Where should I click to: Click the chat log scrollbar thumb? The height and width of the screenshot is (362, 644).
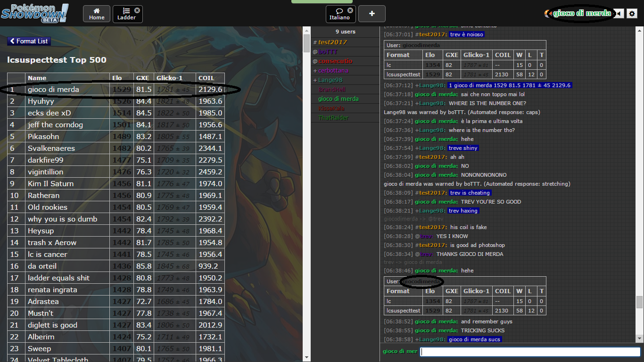click(x=639, y=302)
